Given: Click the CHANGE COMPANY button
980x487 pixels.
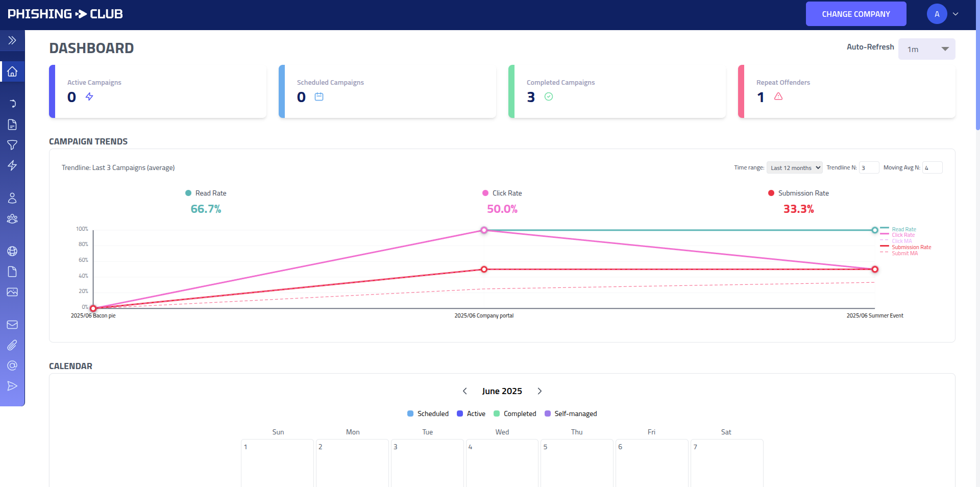Looking at the screenshot, I should [856, 14].
